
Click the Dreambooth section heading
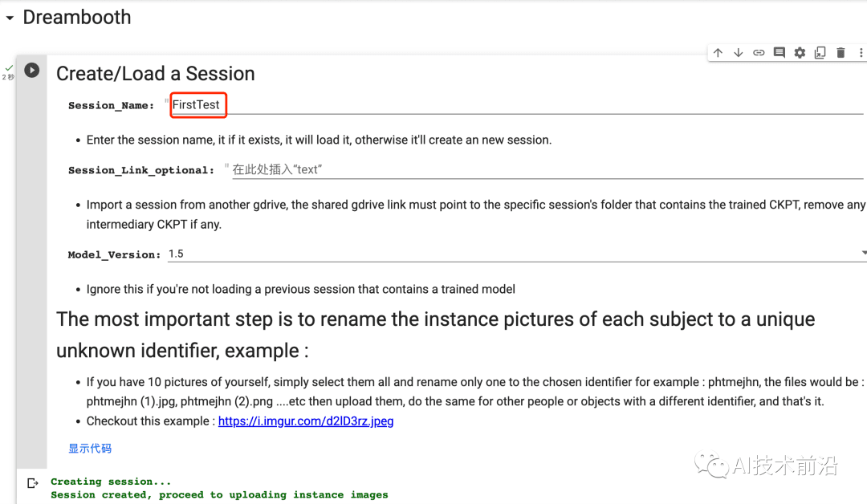click(77, 18)
